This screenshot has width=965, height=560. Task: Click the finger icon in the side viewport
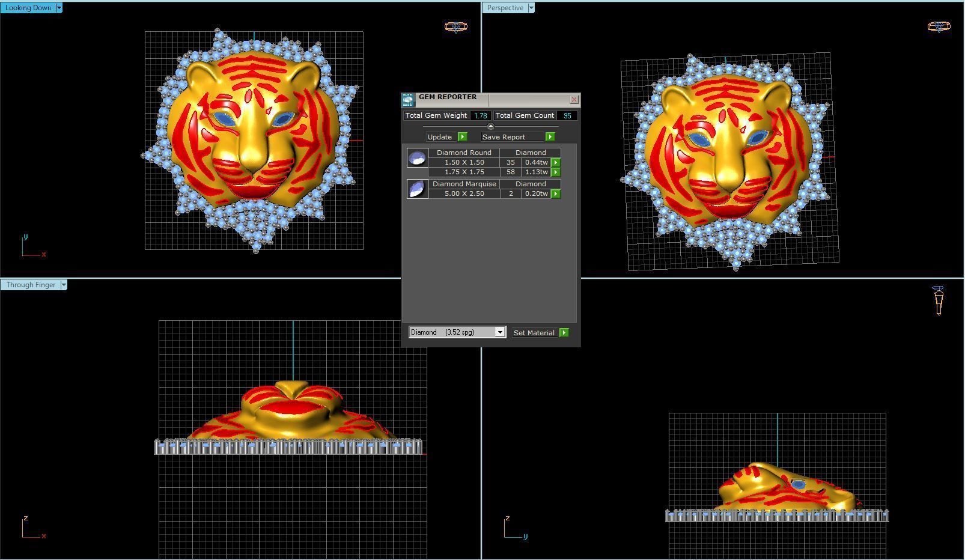click(939, 300)
